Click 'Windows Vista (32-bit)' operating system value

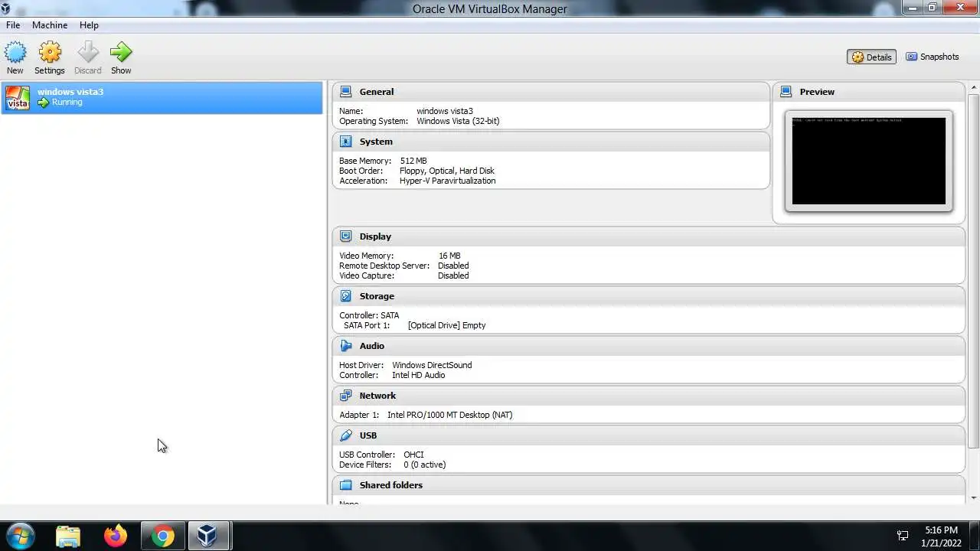[458, 121]
